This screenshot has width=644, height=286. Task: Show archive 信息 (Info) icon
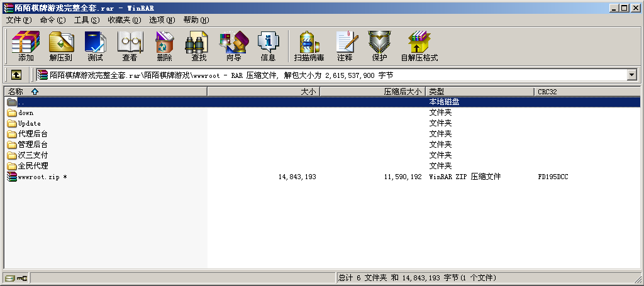click(x=268, y=47)
